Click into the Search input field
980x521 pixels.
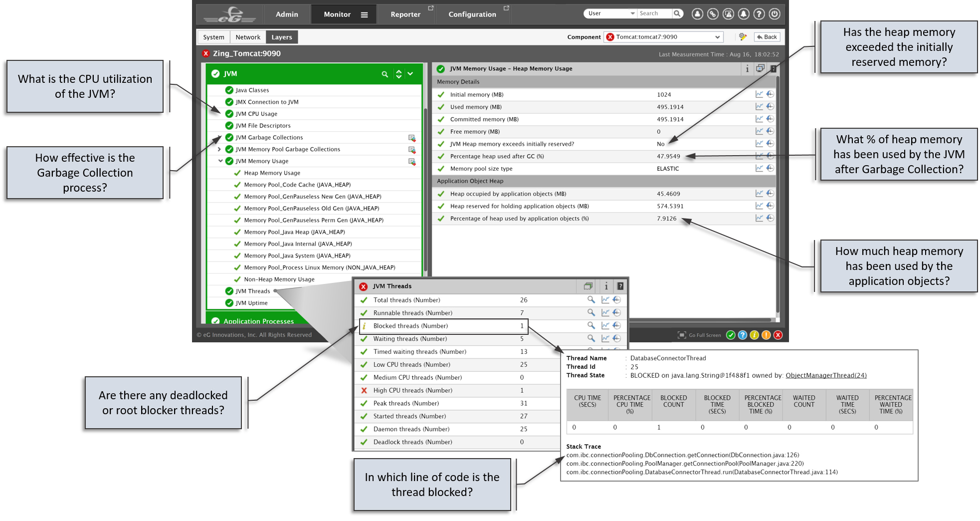(x=655, y=13)
